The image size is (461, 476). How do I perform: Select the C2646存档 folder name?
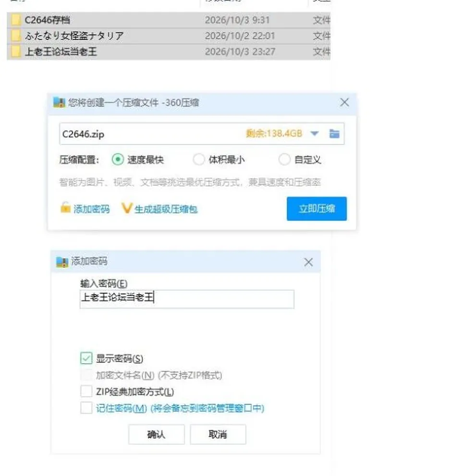[48, 20]
